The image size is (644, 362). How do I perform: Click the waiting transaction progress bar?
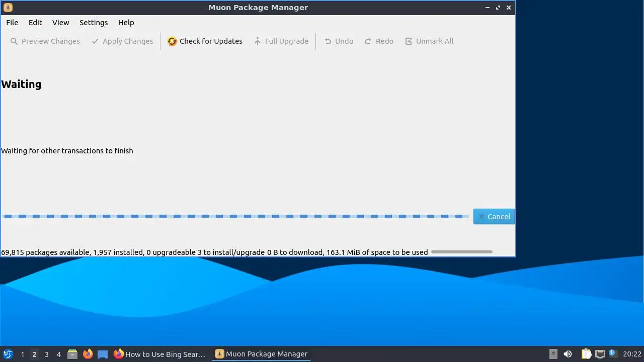coord(235,217)
